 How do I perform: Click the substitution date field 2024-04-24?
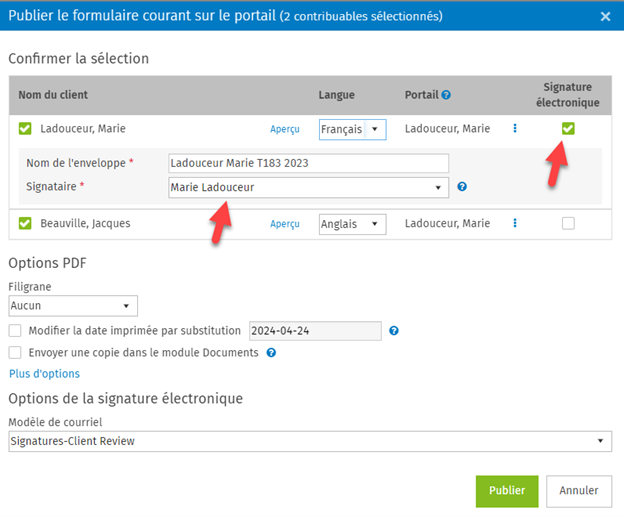pyautogui.click(x=315, y=331)
